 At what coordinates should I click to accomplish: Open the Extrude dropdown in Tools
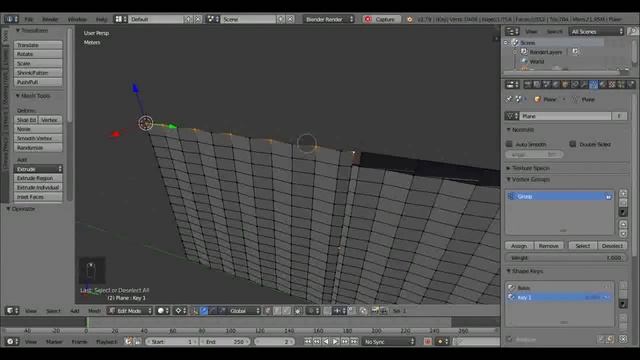[38, 169]
